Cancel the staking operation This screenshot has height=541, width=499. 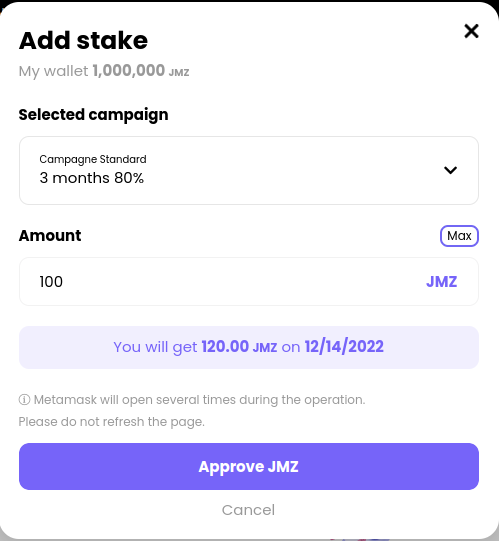(x=248, y=510)
